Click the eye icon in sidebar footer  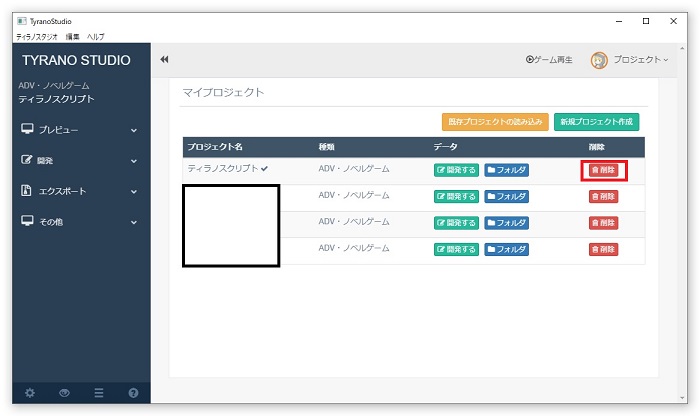(x=64, y=393)
